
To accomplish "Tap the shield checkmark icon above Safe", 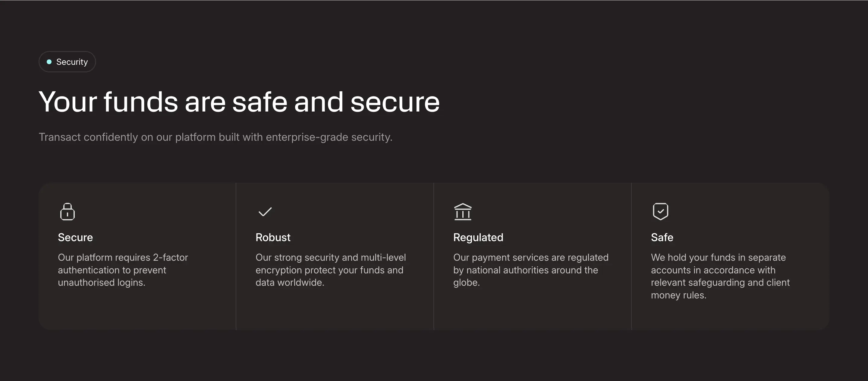I will click(x=660, y=212).
